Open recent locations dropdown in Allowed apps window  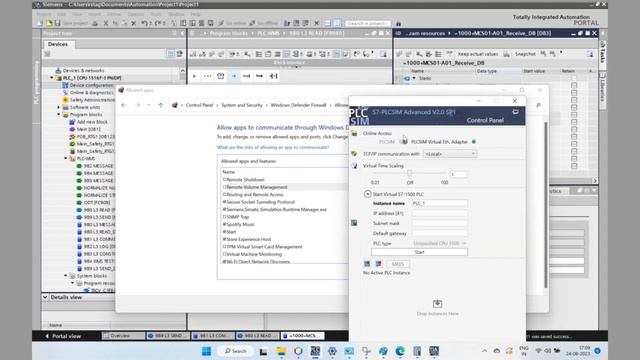point(149,105)
